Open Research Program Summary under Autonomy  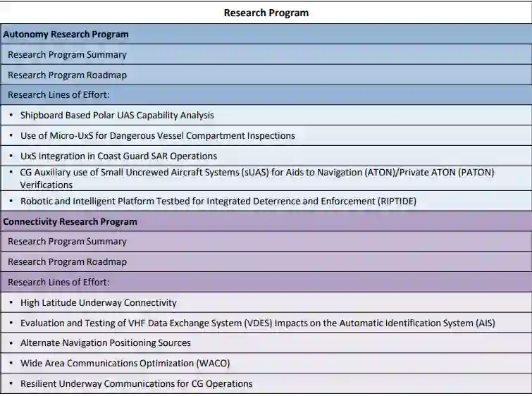click(266, 54)
